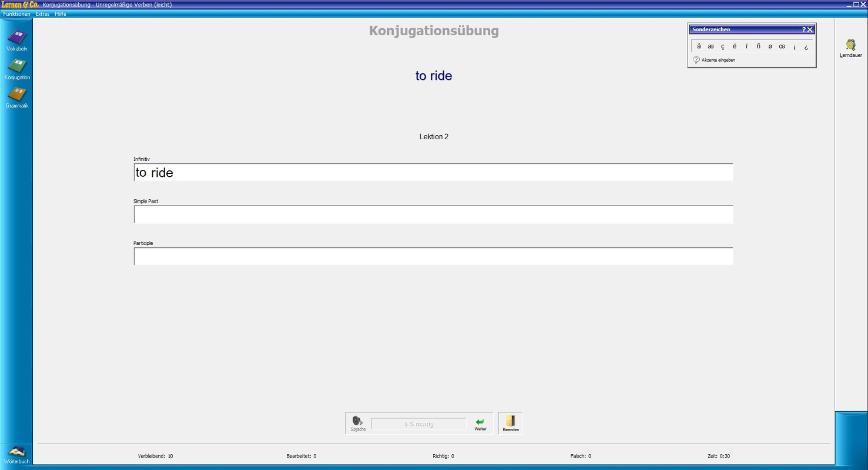
Task: Show the Lerndauer learning time
Action: (850, 48)
